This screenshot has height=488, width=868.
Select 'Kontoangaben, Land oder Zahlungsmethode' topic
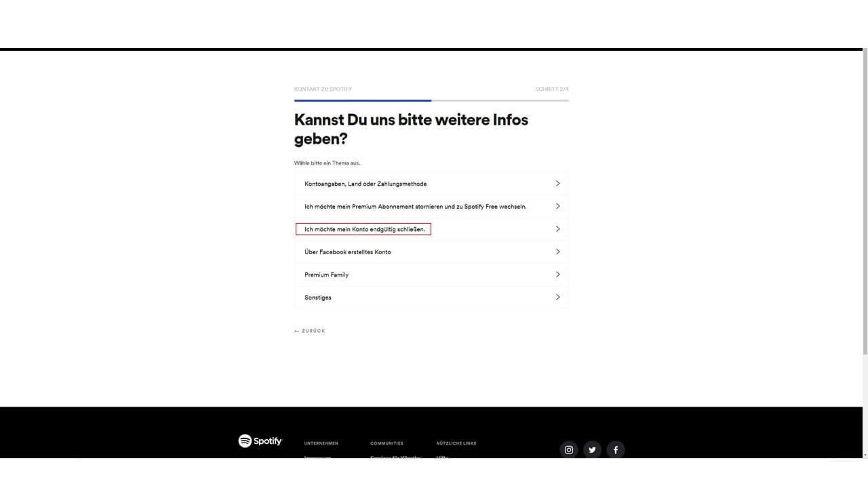point(431,184)
